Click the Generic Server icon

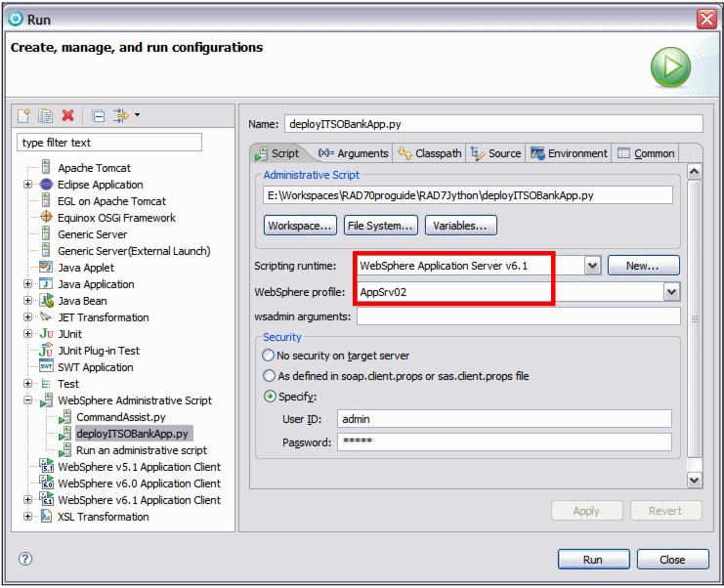tap(46, 233)
